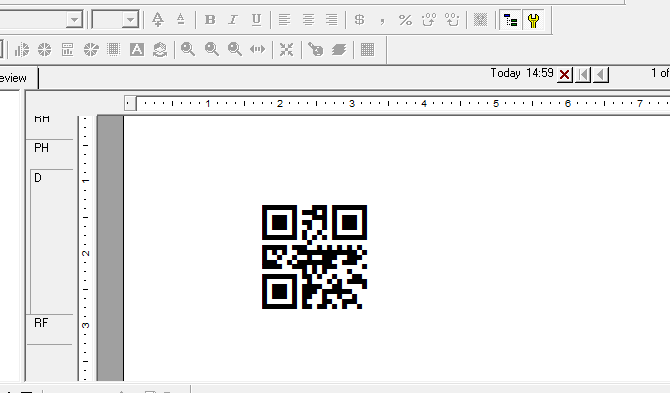Toggle Italic formatting button

coord(233,20)
